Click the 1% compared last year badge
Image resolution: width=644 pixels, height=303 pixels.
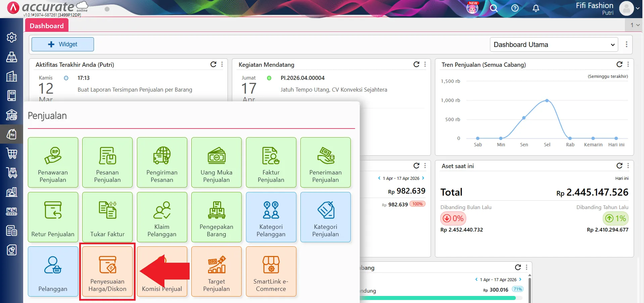click(x=615, y=218)
